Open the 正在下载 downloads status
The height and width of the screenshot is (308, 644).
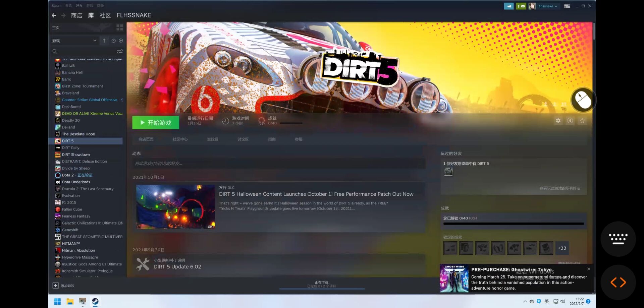[322, 282]
